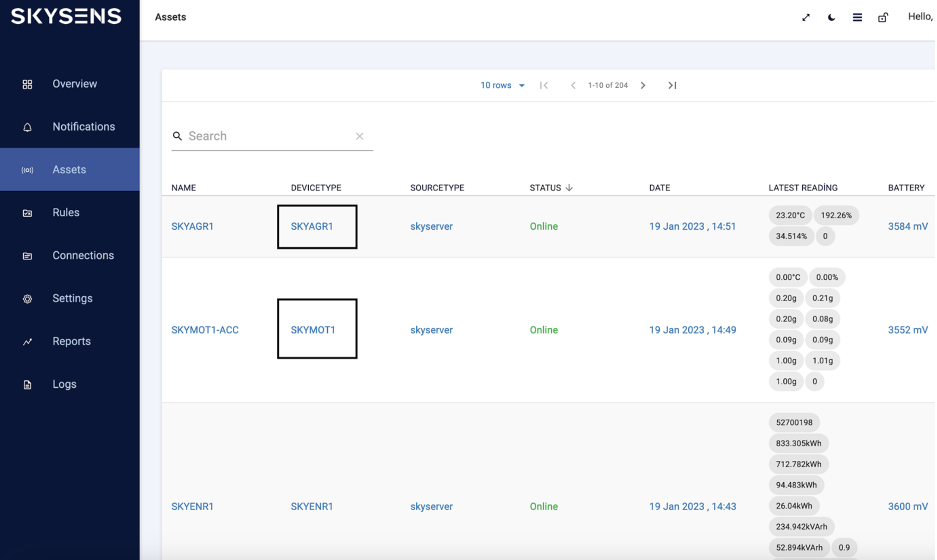Go to next page arrow
The image size is (937, 560).
click(x=643, y=85)
